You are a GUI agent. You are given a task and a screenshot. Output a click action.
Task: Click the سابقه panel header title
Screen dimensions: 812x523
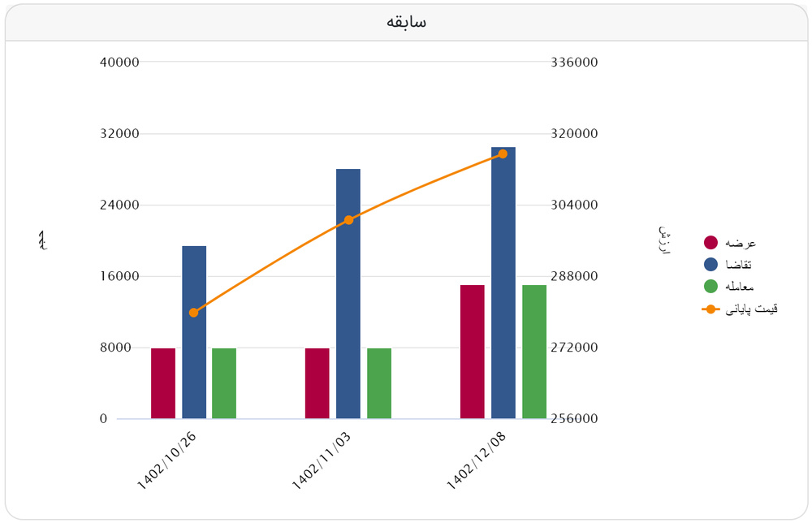[406, 23]
